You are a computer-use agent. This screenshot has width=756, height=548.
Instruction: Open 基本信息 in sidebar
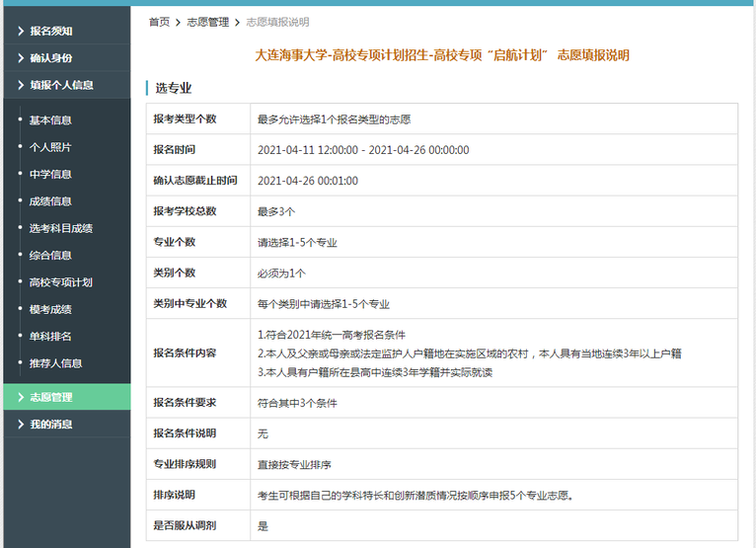click(50, 120)
